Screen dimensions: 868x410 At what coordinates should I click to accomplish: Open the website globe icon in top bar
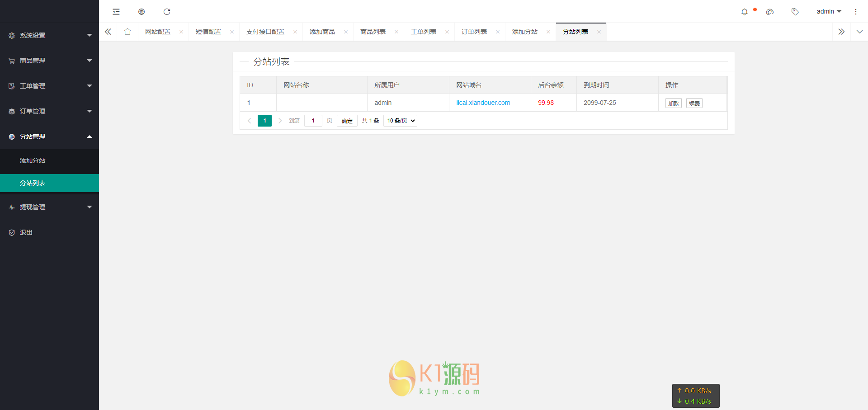[x=142, y=12]
